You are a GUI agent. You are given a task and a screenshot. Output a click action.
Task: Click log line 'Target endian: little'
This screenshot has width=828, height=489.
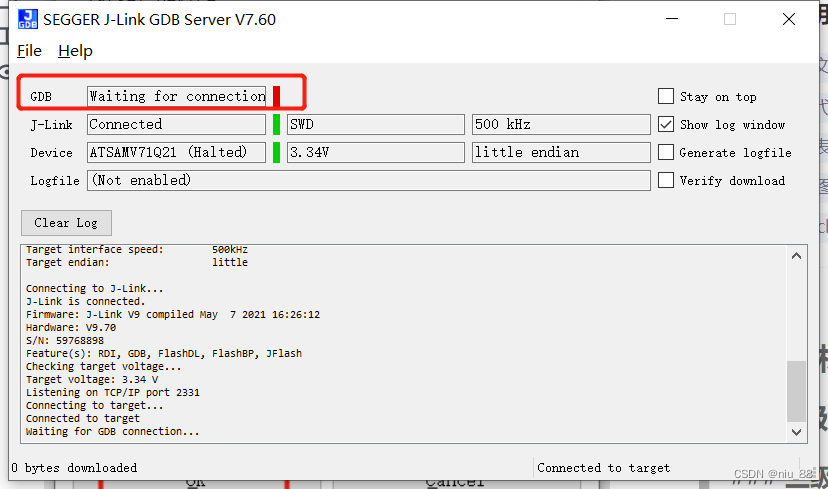coord(136,262)
